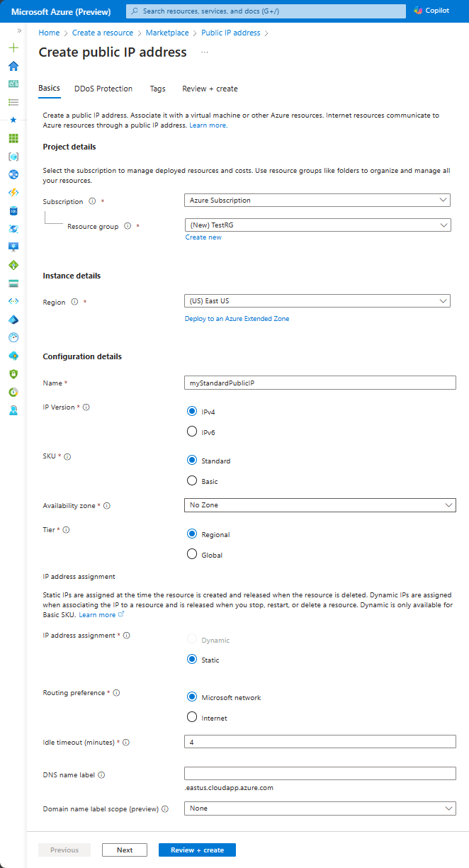The height and width of the screenshot is (868, 469).
Task: Select the Global tier radio button
Action: pos(191,554)
